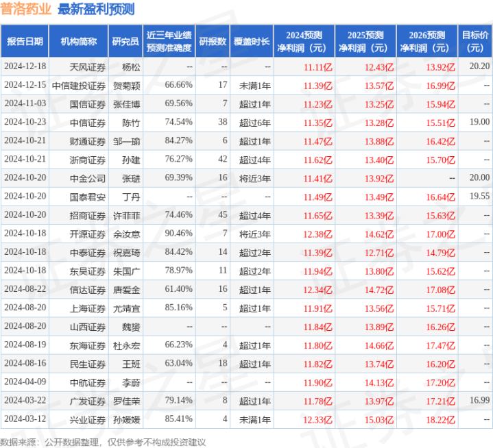
Task: Click the 2024 forecast value 12.38亿
Action: coord(318,234)
